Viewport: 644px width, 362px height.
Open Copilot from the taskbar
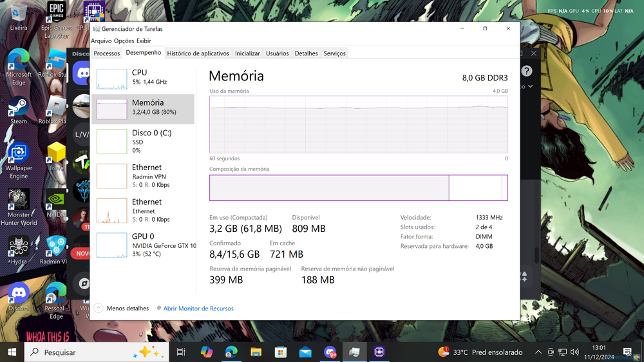click(206, 352)
